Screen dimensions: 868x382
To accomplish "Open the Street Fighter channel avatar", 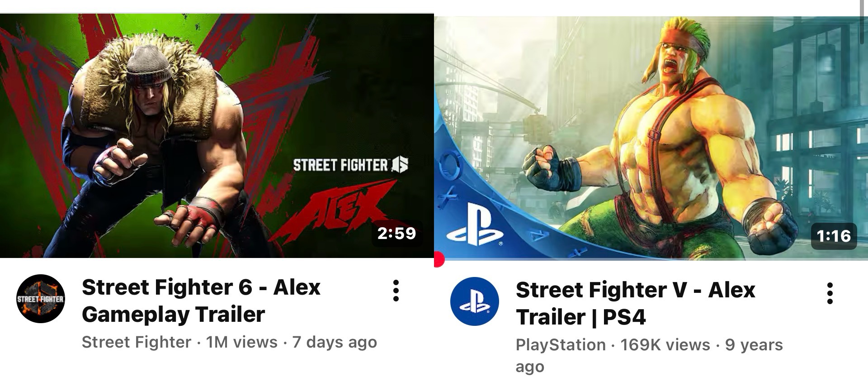I will pyautogui.click(x=41, y=298).
